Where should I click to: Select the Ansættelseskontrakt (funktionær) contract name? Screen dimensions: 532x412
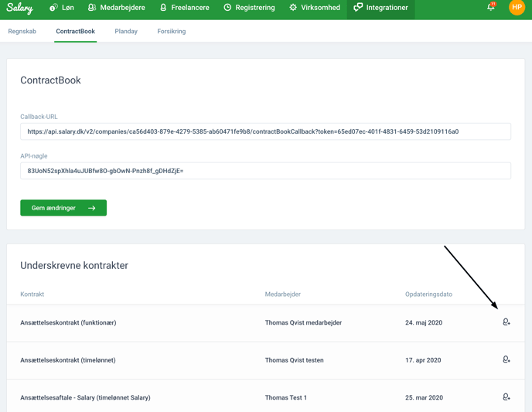68,322
